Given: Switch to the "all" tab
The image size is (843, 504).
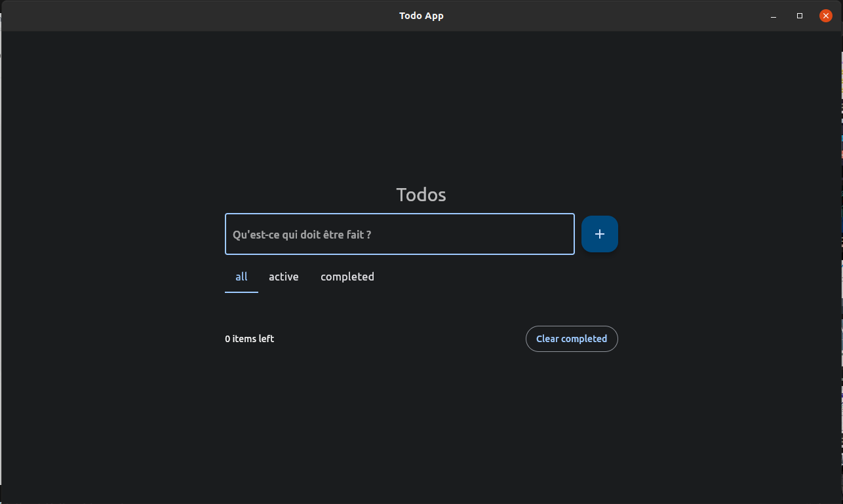Looking at the screenshot, I should coord(241,277).
